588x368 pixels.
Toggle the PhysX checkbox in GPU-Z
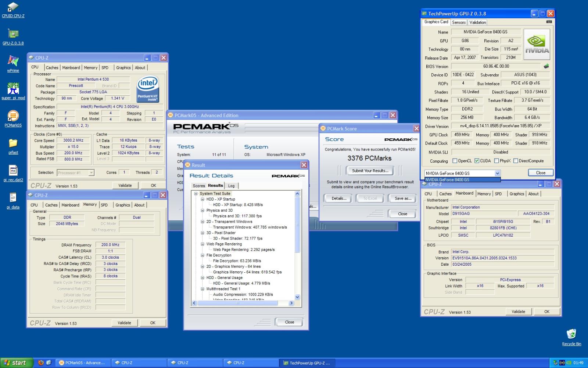pyautogui.click(x=496, y=161)
